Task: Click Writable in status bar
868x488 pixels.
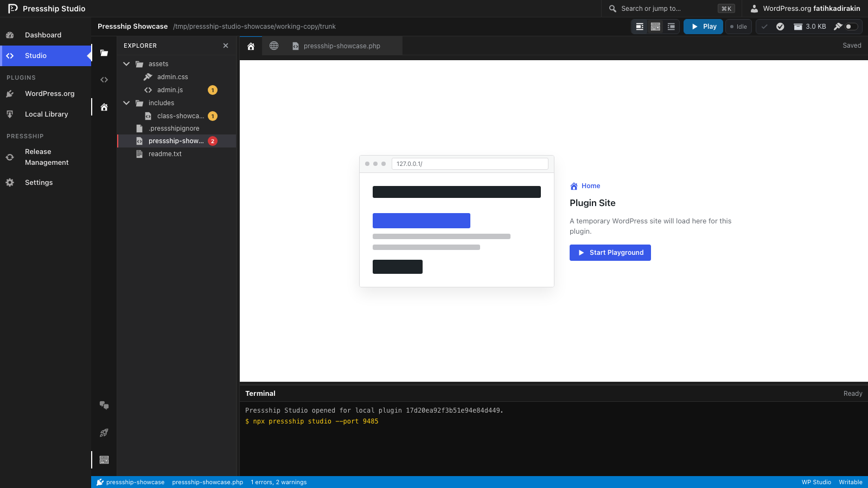Action: pyautogui.click(x=850, y=482)
